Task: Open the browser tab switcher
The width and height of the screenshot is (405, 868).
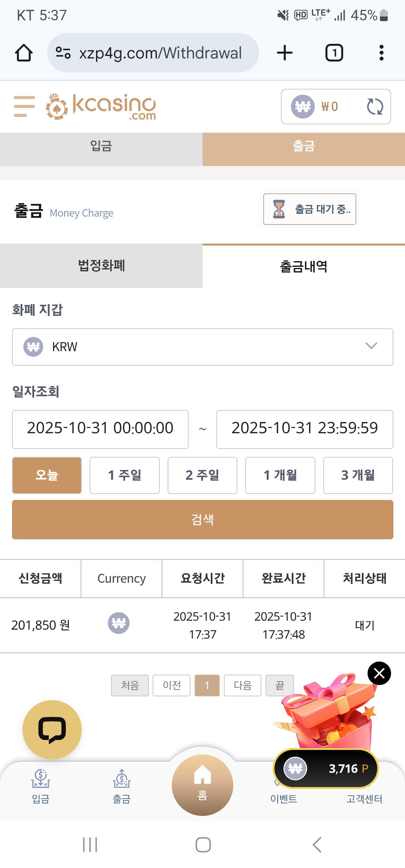Action: click(334, 53)
